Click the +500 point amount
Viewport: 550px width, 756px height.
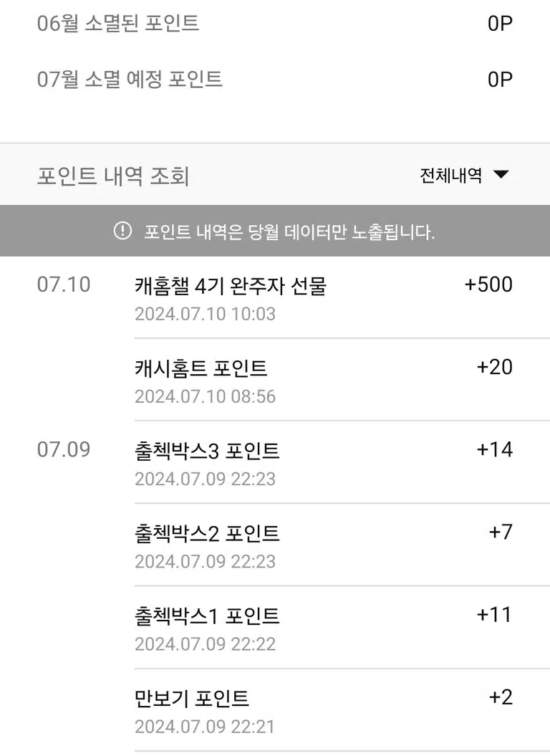pos(488,284)
